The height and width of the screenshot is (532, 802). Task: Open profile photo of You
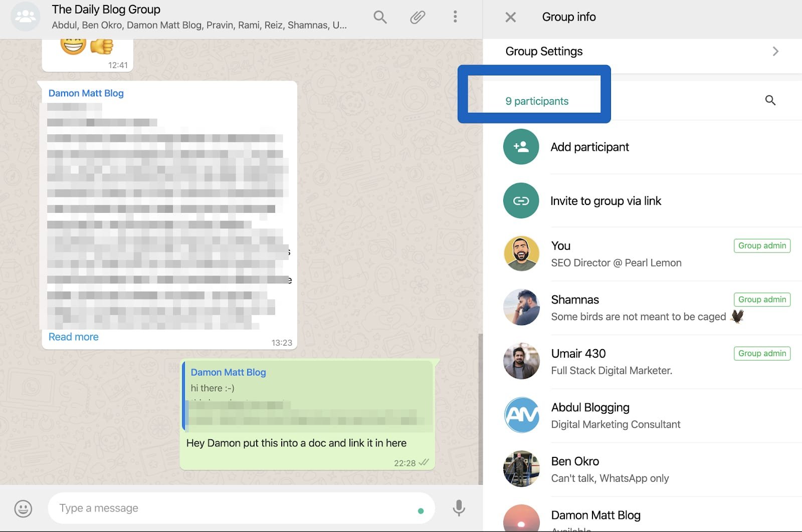[x=521, y=254]
